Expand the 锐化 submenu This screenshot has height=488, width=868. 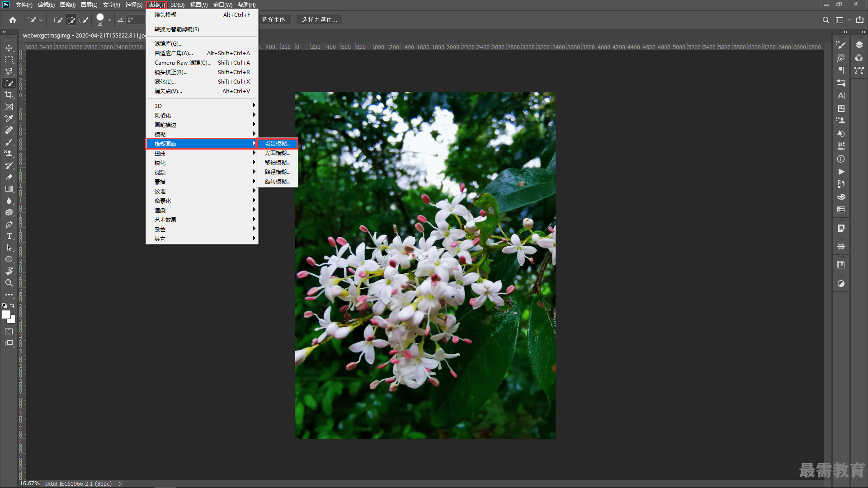click(202, 163)
